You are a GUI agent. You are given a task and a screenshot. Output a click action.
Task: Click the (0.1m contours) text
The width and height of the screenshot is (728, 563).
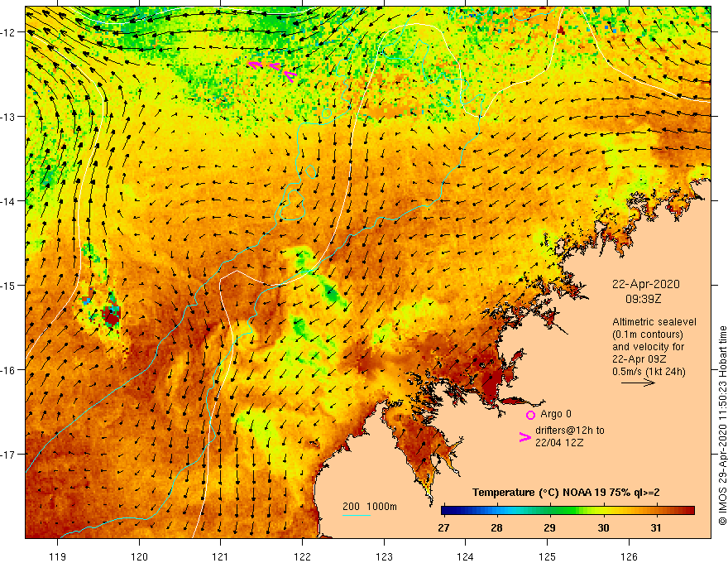click(x=648, y=334)
